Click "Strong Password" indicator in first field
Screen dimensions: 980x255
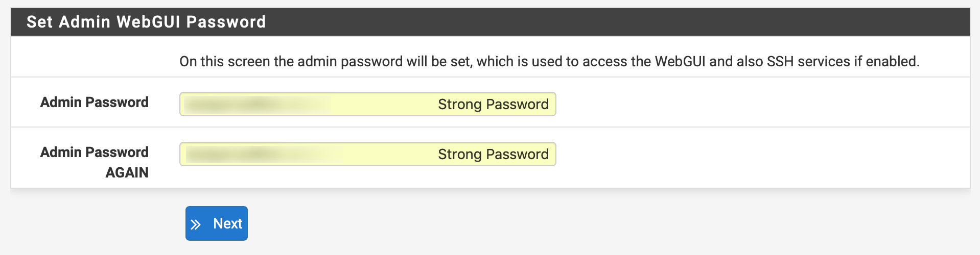493,104
